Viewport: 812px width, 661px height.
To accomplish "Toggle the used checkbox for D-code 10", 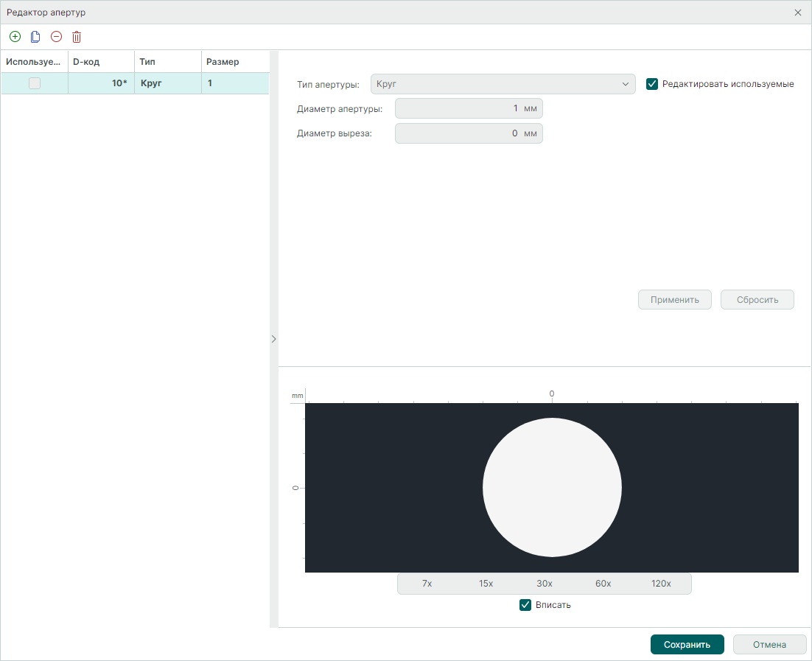I will 35,84.
